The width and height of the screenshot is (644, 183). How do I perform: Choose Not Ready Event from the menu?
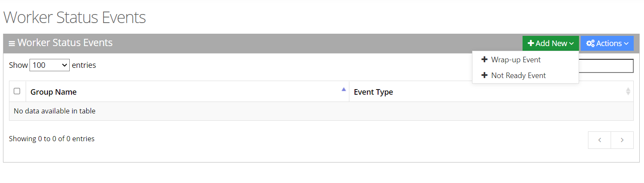[518, 76]
